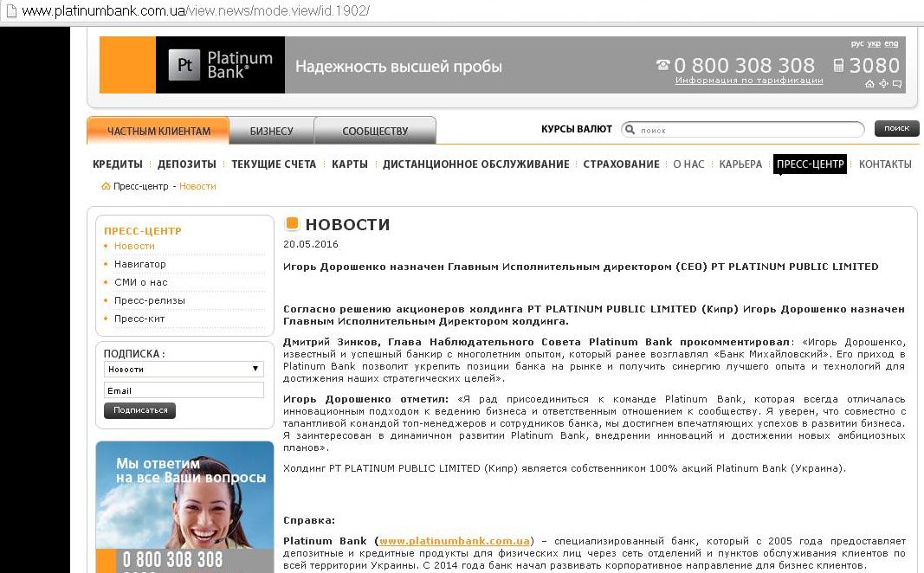Click the magnifier icon in search box
This screenshot has height=573, width=924.
[x=630, y=130]
